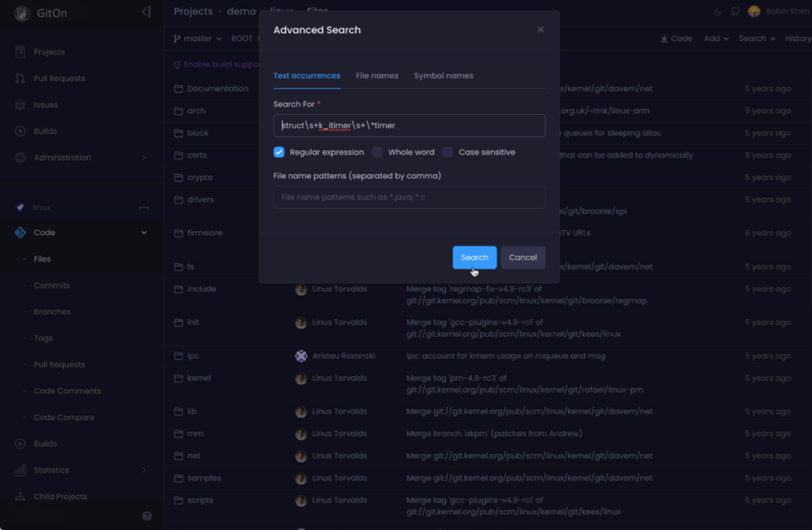Image resolution: width=812 pixels, height=530 pixels.
Task: Click Aristeu Rozanski author avatar
Action: click(301, 356)
